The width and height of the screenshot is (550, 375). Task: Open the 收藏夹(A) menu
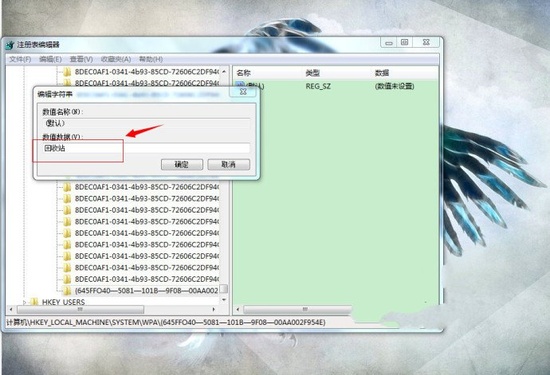coord(116,59)
